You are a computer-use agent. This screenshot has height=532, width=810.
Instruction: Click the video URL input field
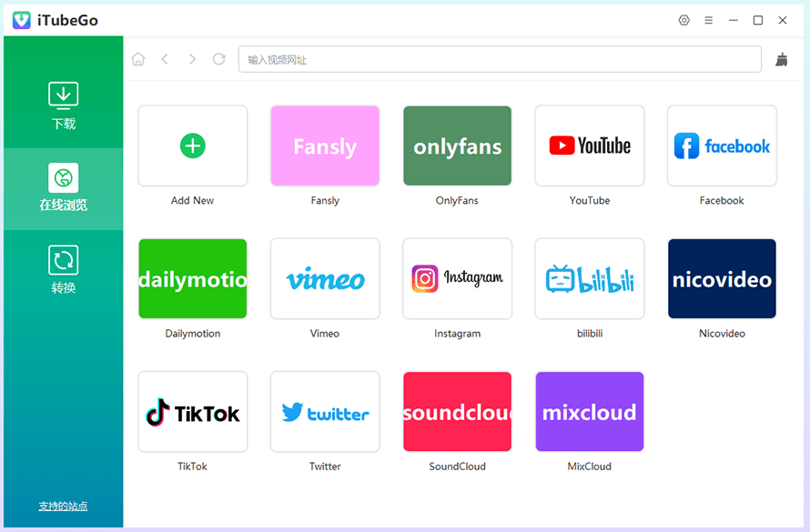click(500, 59)
